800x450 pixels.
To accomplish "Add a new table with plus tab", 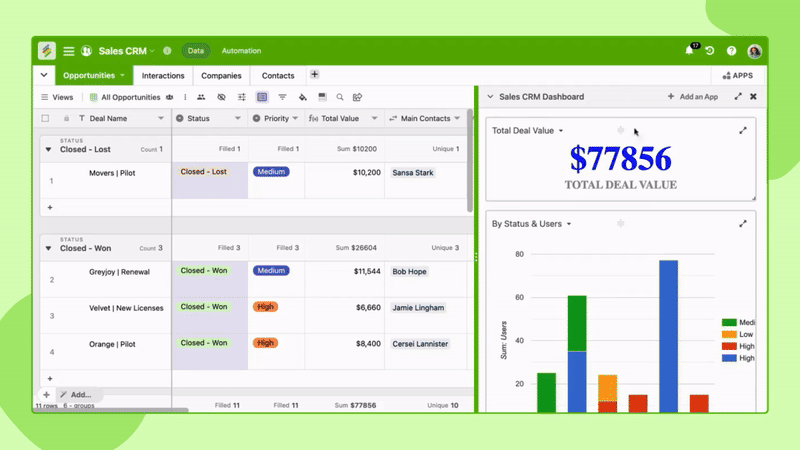I will pos(314,75).
